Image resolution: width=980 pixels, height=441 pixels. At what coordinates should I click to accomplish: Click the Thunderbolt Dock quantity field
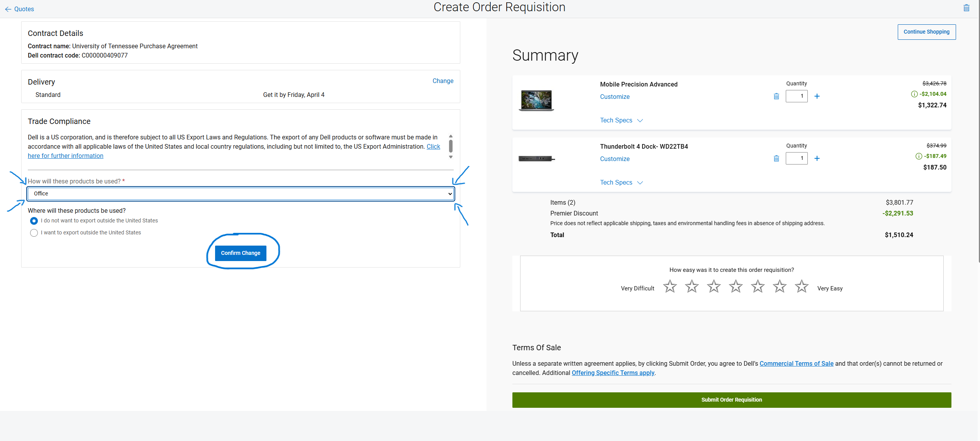796,158
